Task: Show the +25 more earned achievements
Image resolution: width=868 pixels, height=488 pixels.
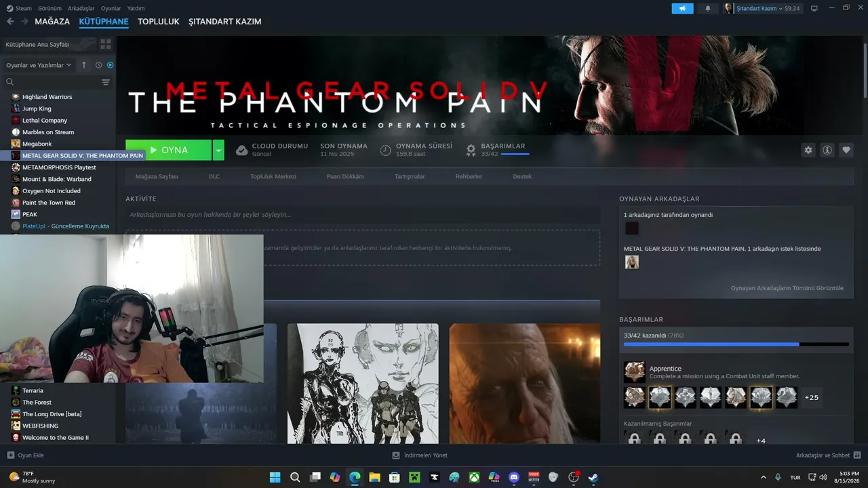Action: 811,397
